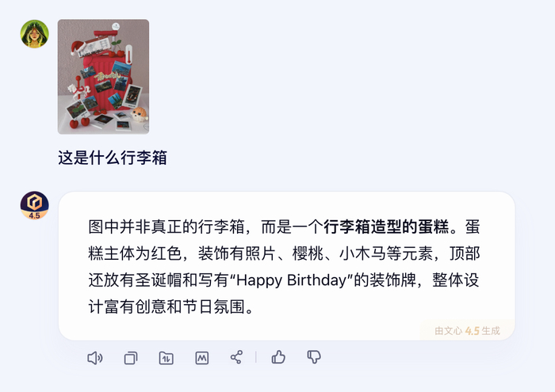Click the word 樱桃 in the reply

(x=308, y=253)
